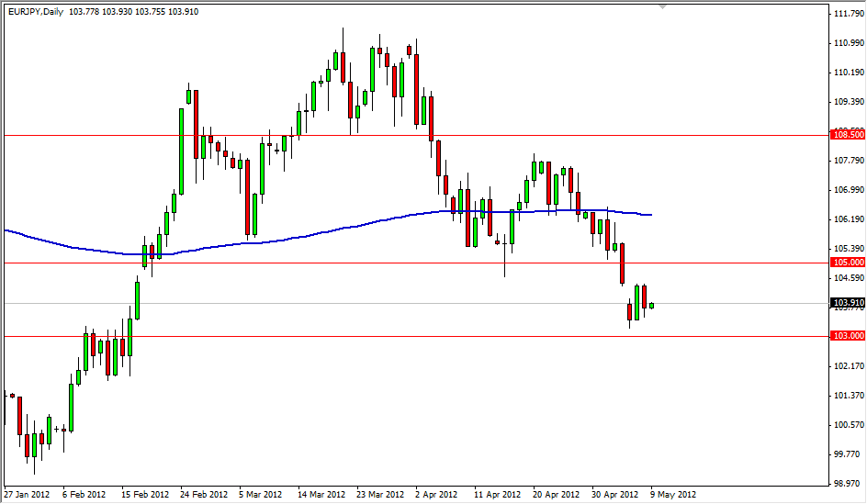Click the current price label 103.910

pyautogui.click(x=846, y=302)
